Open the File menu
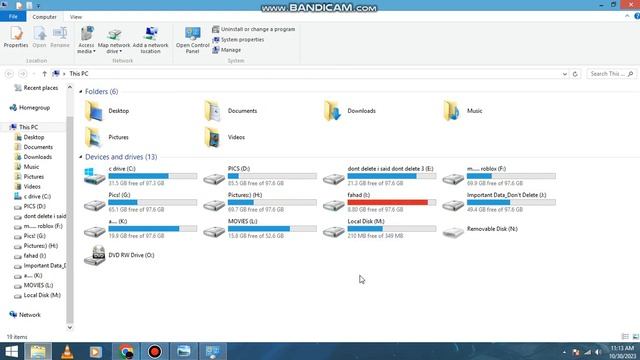 pos(13,17)
